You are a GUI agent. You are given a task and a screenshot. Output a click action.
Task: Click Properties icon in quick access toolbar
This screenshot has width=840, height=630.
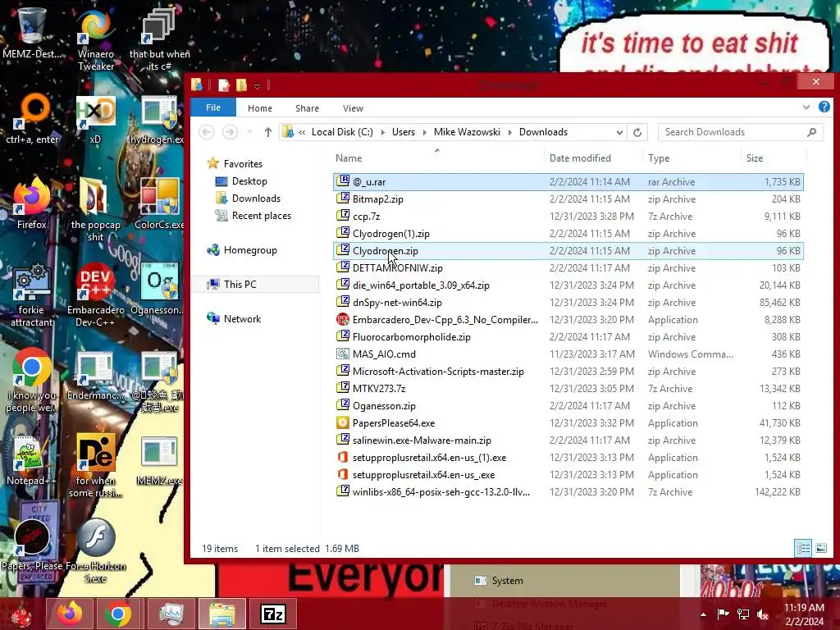pos(224,84)
